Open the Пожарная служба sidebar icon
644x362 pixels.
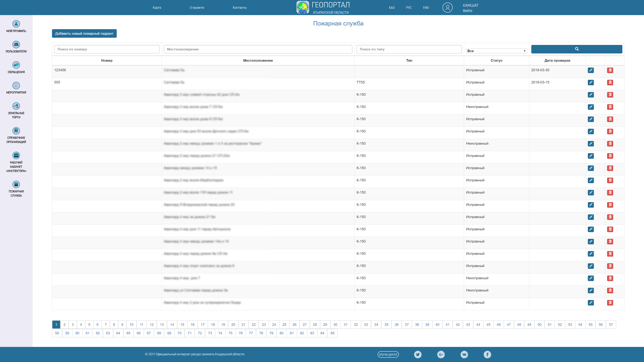[16, 184]
